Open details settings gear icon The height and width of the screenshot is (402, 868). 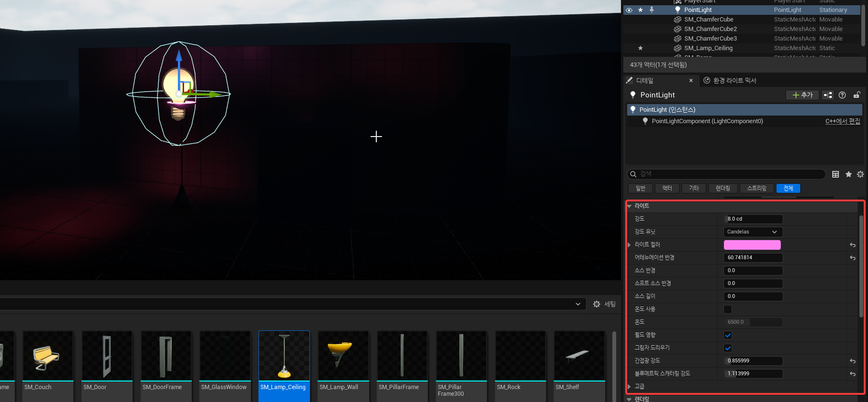click(860, 174)
